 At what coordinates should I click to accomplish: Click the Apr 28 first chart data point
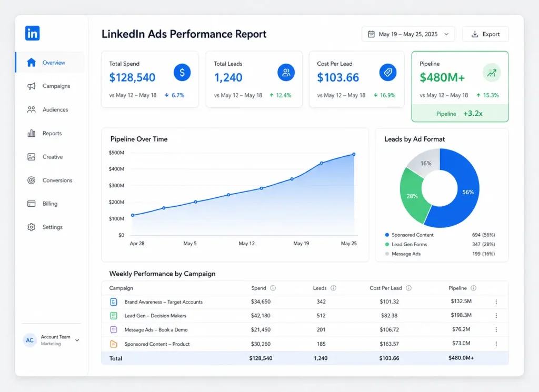coord(133,215)
